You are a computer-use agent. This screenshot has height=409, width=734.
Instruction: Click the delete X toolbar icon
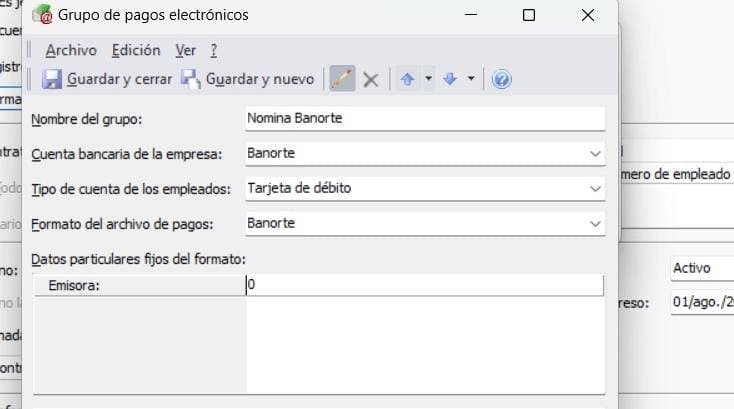(x=370, y=79)
